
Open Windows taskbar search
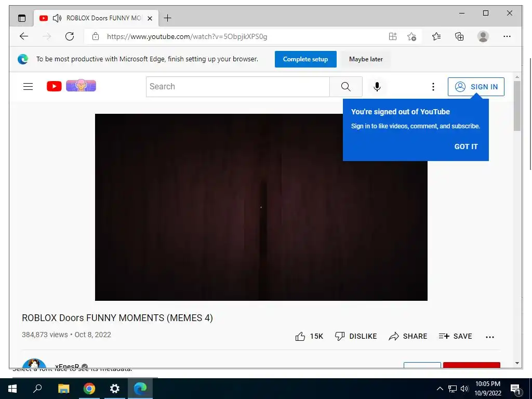point(37,389)
